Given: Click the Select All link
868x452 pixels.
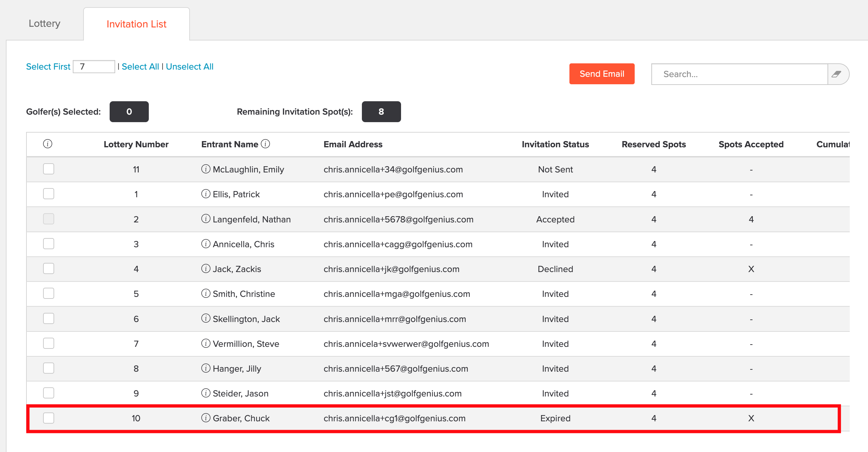Looking at the screenshot, I should point(140,66).
